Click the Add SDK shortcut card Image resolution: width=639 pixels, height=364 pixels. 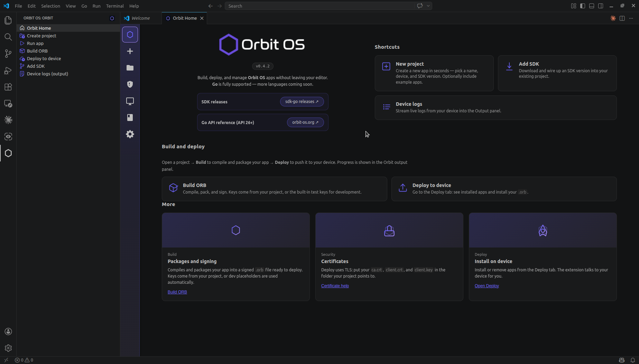[557, 73]
